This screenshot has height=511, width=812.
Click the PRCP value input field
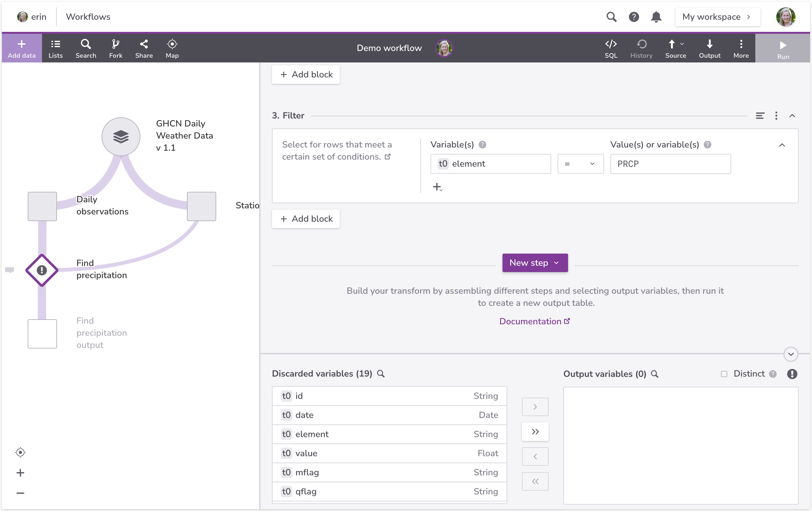[670, 164]
